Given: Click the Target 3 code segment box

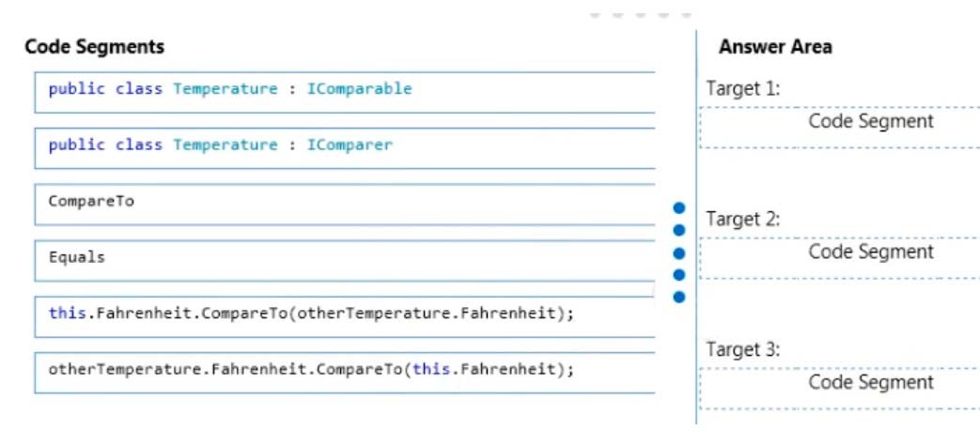Looking at the screenshot, I should point(840,389).
